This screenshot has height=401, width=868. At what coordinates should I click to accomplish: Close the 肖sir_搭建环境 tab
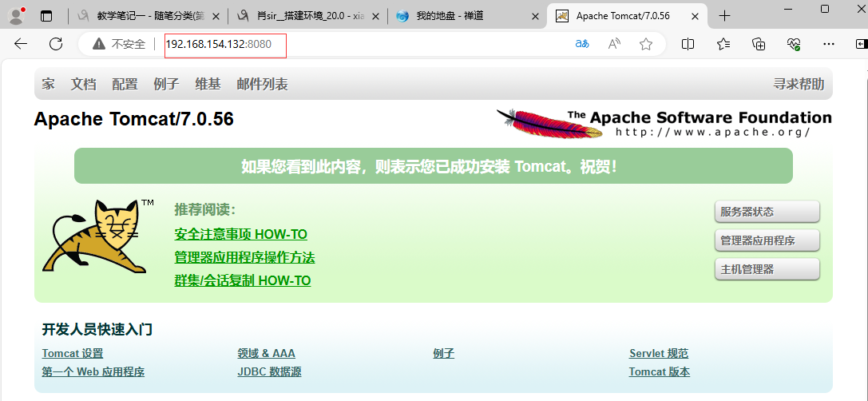point(376,17)
